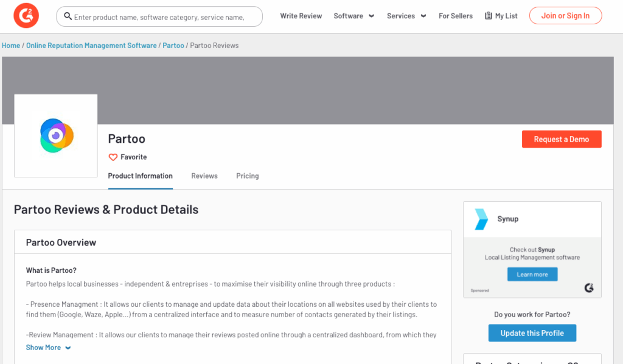Click the 'What is Partoo?' heading
This screenshot has height=364, width=623.
[51, 270]
